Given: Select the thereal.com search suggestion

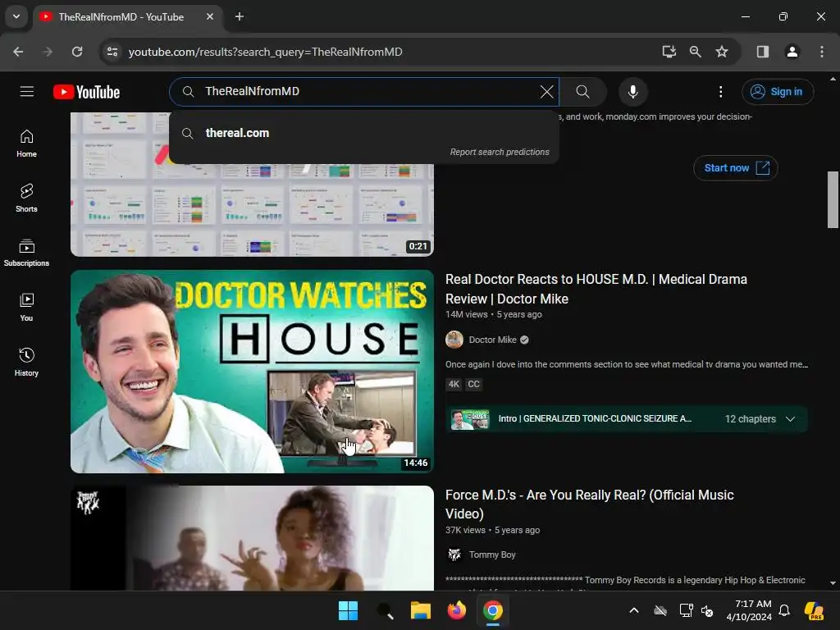Looking at the screenshot, I should click(363, 133).
